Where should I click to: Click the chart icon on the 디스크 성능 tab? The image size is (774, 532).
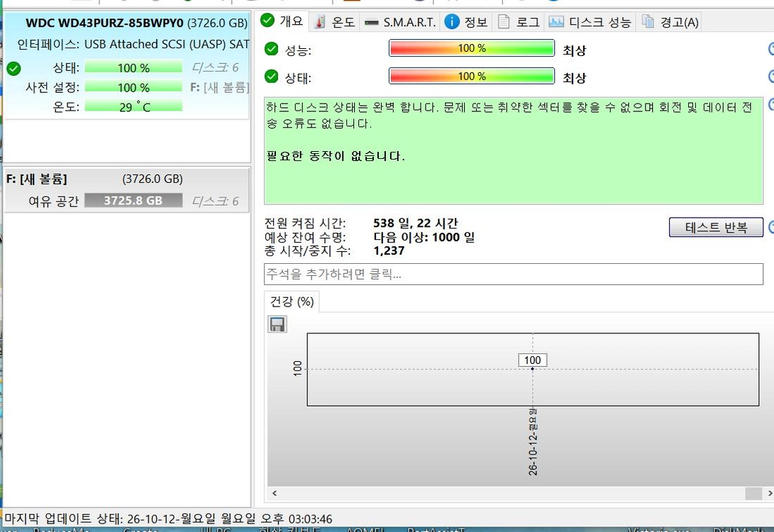tap(555, 22)
